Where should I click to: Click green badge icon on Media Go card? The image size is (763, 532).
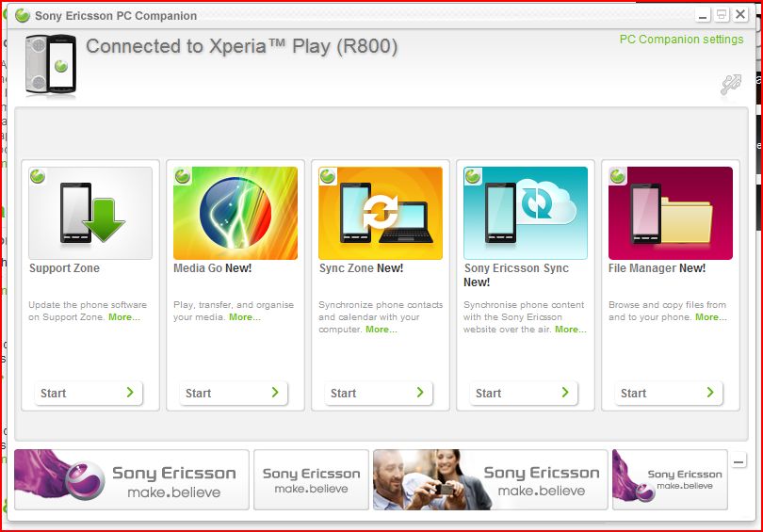click(183, 176)
